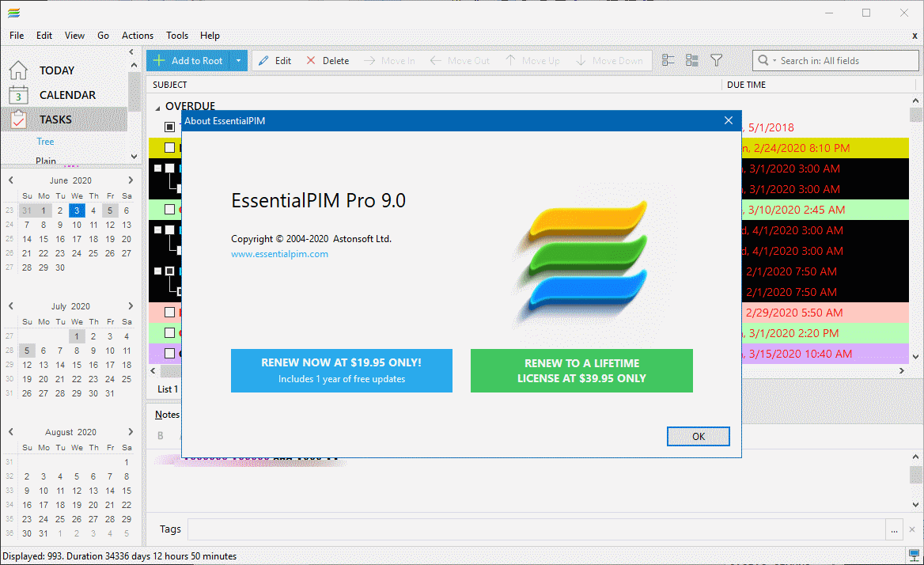Click the Notes tab label
Screen dimensions: 924x565
(167, 415)
